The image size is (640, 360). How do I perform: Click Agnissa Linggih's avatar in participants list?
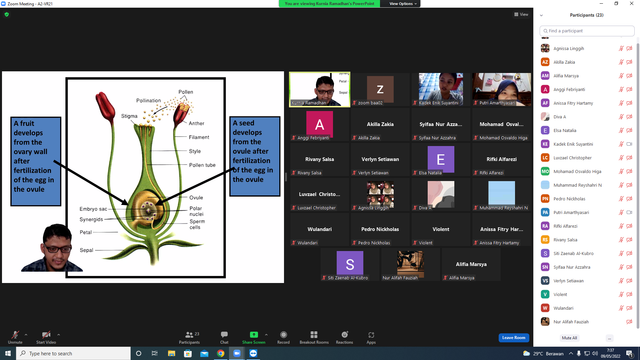click(x=545, y=48)
